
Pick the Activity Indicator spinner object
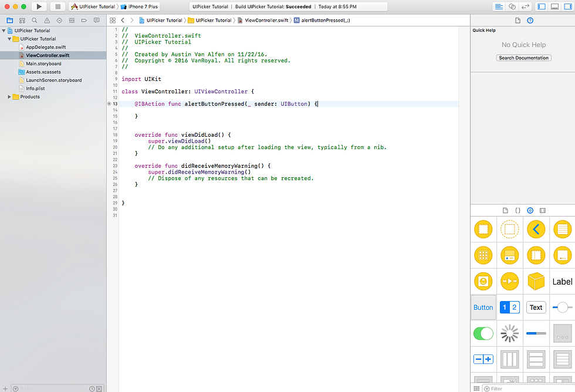coord(510,333)
